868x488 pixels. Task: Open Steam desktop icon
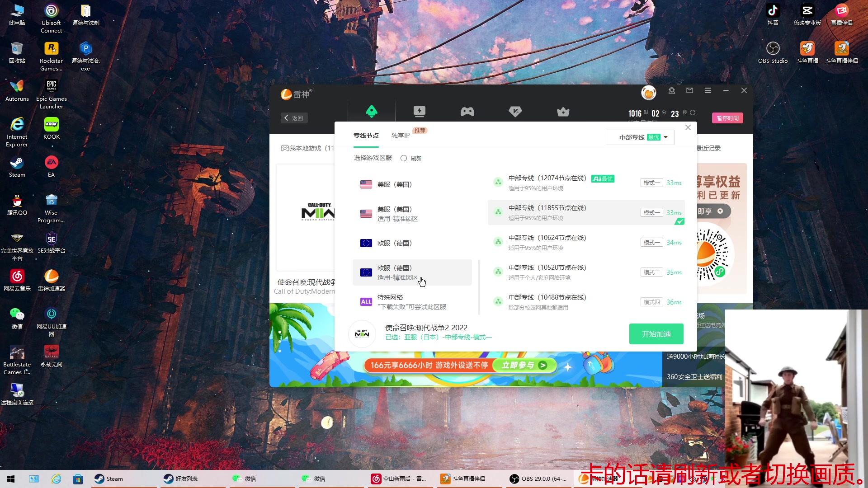tap(17, 166)
